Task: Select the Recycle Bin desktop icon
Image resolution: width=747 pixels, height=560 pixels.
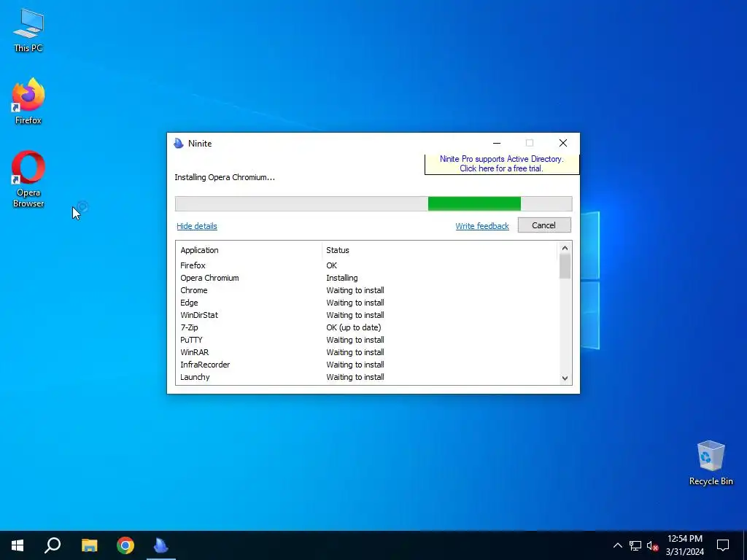Action: pyautogui.click(x=711, y=463)
